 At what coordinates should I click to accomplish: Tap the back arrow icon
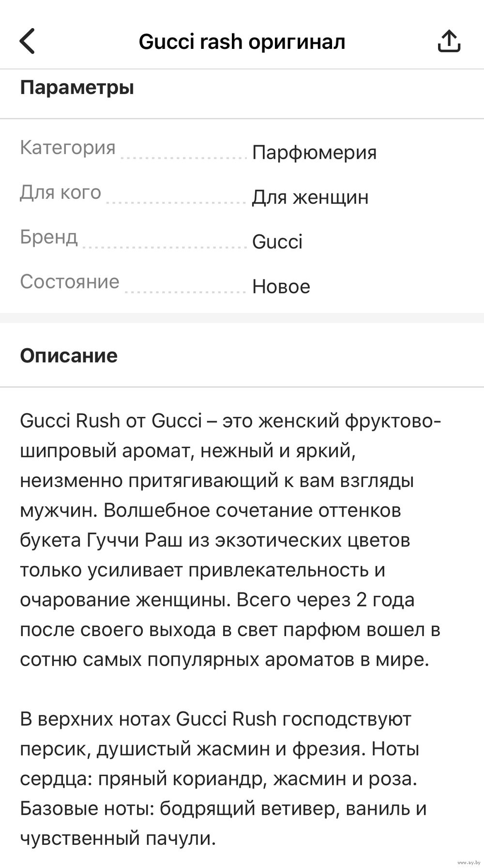27,41
